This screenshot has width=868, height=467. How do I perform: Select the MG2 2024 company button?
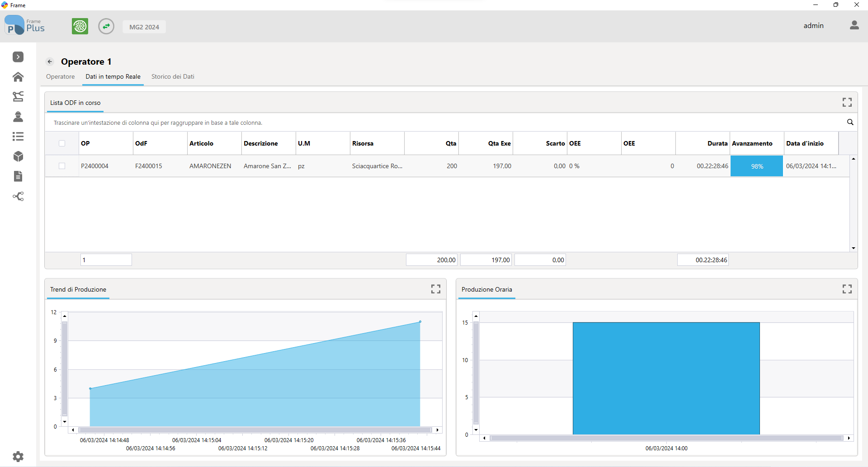coord(144,27)
